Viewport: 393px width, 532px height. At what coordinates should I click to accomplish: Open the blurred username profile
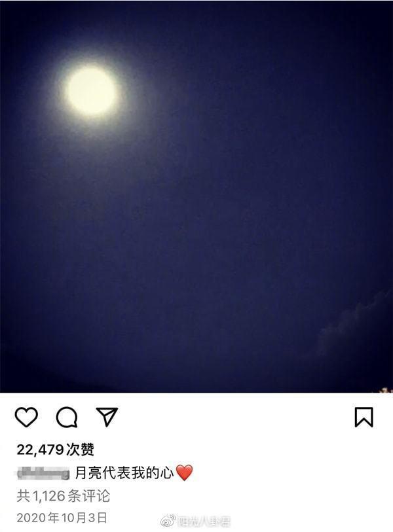pos(43,473)
